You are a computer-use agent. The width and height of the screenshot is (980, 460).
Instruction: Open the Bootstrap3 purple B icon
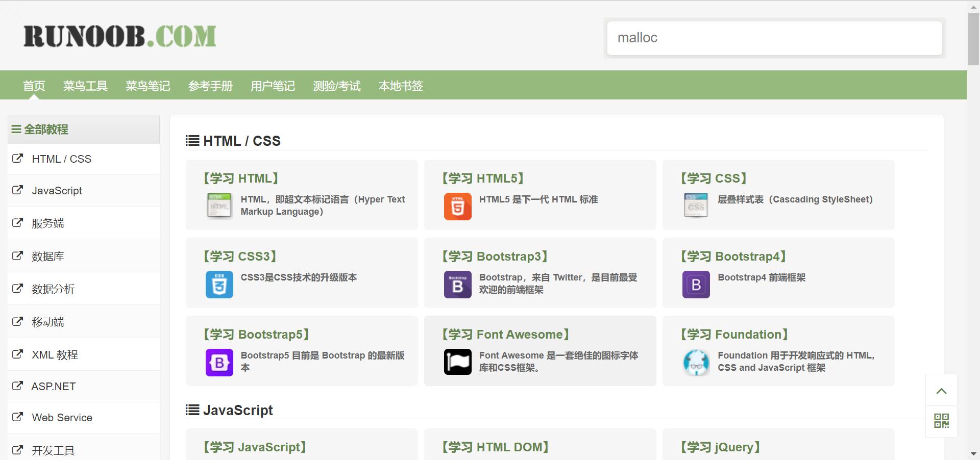pyautogui.click(x=457, y=285)
